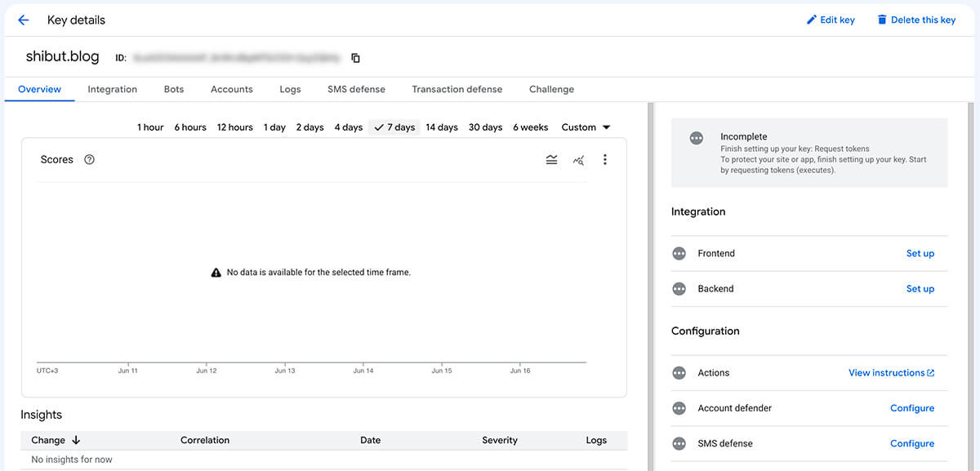
Task: Click the Backend status dots icon
Action: 679,289
